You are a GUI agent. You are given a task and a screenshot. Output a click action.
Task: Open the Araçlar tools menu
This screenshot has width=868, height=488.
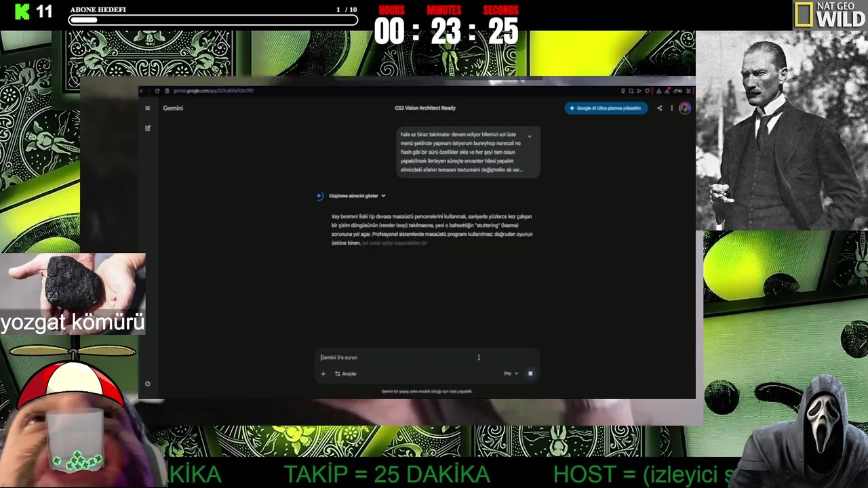click(x=346, y=373)
